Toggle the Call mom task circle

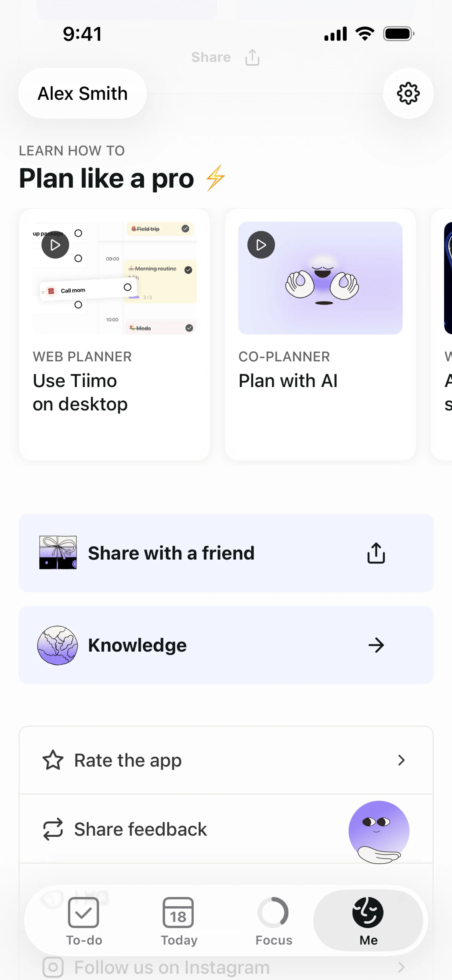pyautogui.click(x=127, y=287)
